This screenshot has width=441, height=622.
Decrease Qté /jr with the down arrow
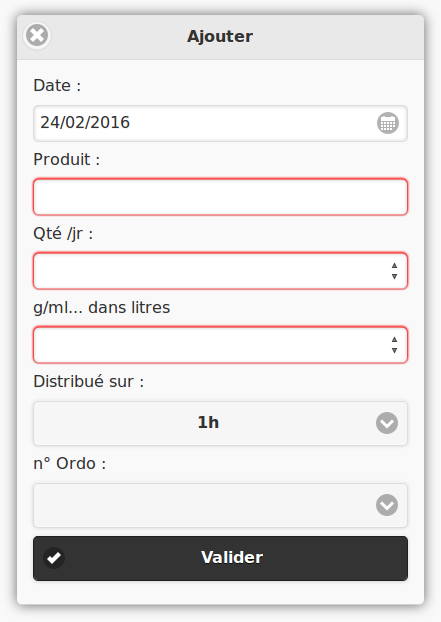(394, 276)
